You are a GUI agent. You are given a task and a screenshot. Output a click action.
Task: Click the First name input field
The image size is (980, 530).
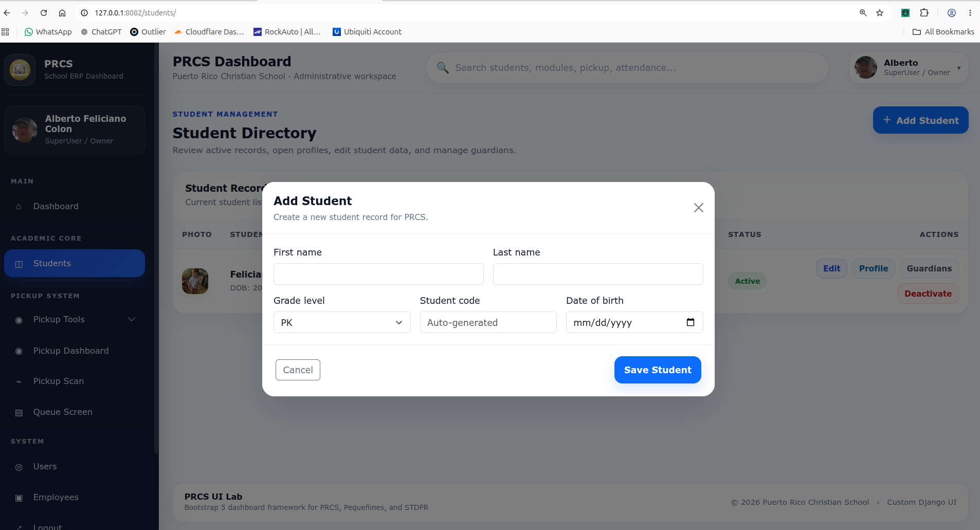pyautogui.click(x=378, y=274)
